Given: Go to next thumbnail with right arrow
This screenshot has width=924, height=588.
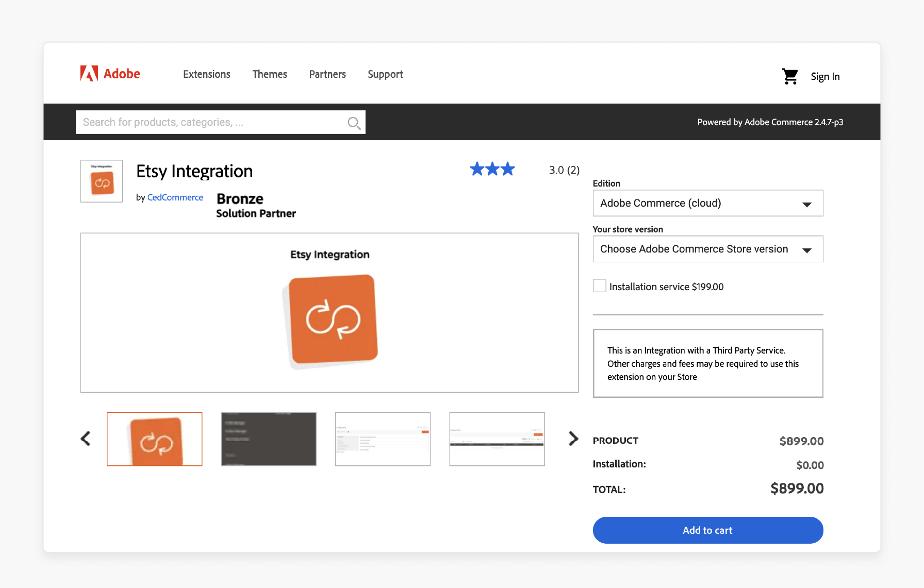Looking at the screenshot, I should click(x=573, y=439).
